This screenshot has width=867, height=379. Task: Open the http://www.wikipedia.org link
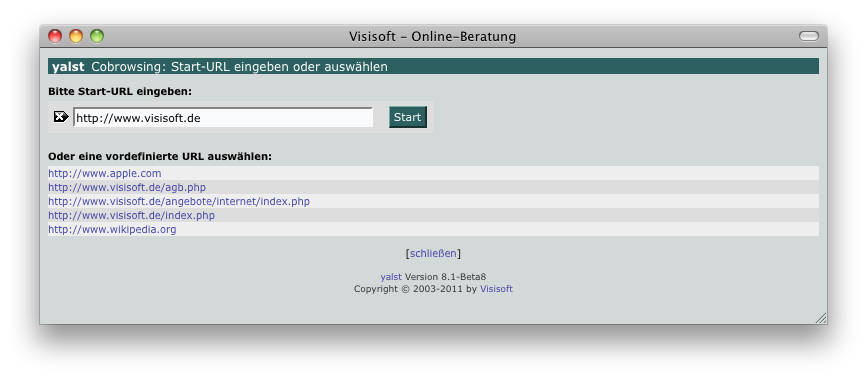coord(112,229)
